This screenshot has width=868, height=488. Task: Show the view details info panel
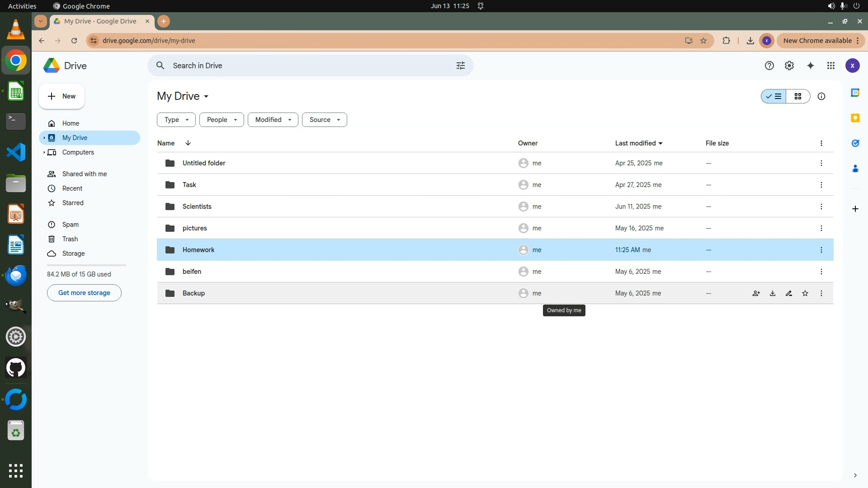click(821, 96)
